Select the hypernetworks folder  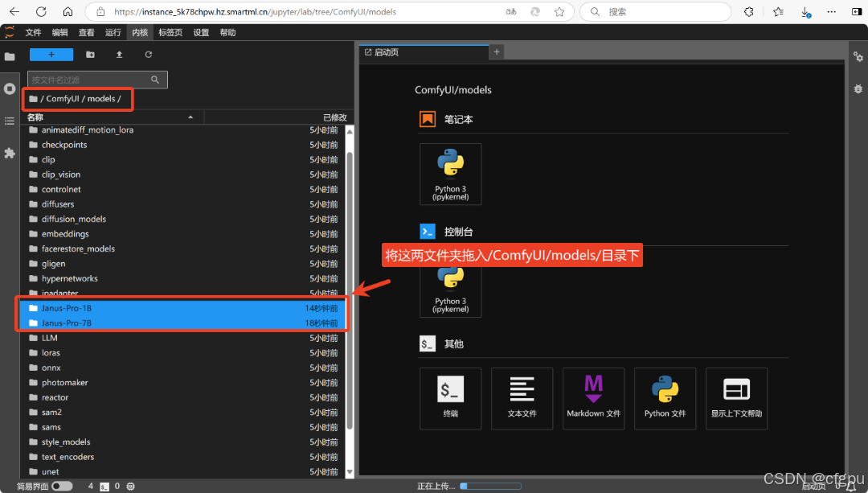coord(182,278)
